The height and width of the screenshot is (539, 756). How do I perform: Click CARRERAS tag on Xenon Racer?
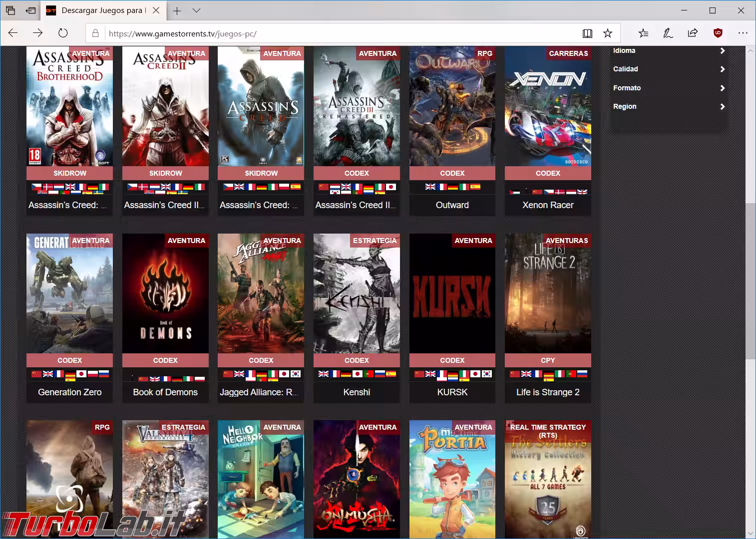(568, 53)
